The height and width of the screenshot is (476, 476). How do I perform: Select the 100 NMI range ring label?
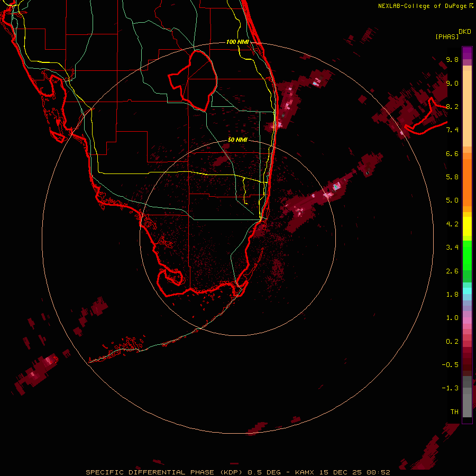(x=237, y=42)
